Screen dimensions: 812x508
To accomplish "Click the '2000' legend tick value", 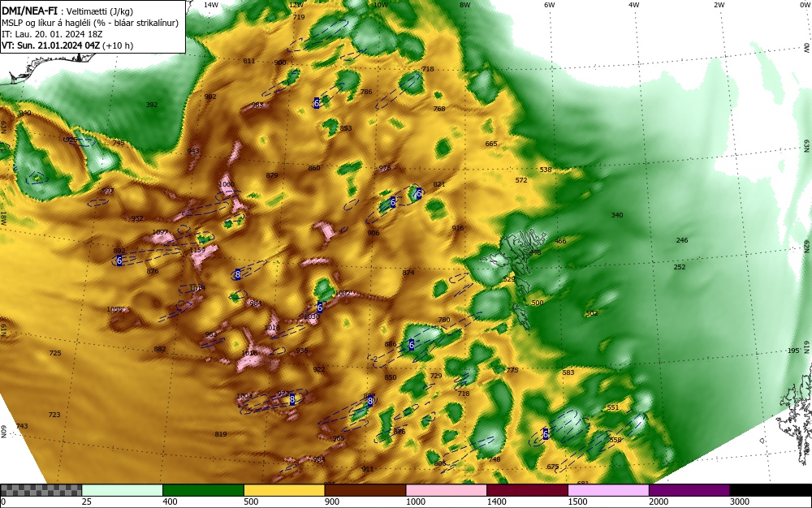I will pyautogui.click(x=659, y=502).
